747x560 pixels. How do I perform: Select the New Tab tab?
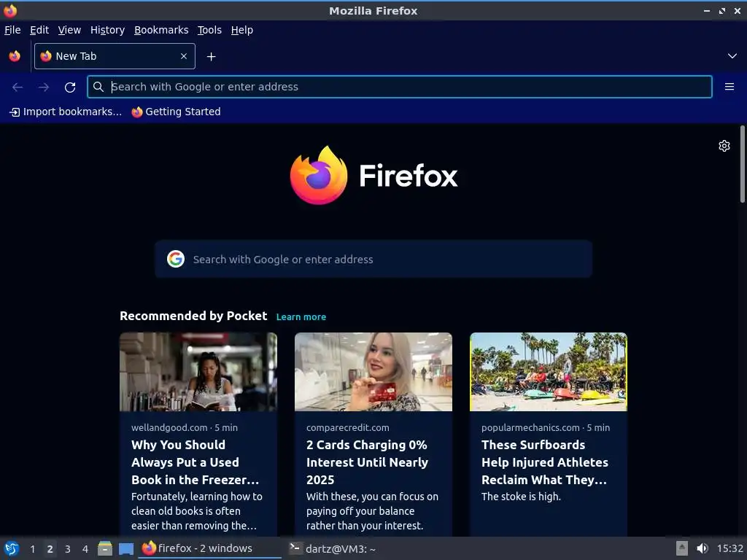pyautogui.click(x=115, y=56)
